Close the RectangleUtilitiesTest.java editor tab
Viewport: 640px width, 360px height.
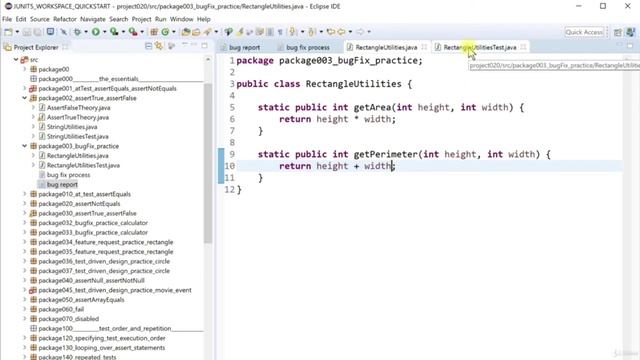pyautogui.click(x=523, y=47)
